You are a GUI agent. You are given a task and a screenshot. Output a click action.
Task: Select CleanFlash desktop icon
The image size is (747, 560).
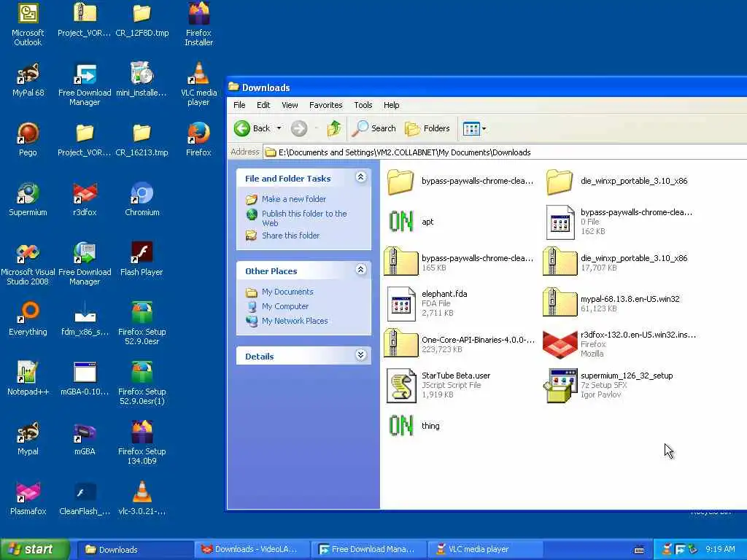tap(85, 499)
